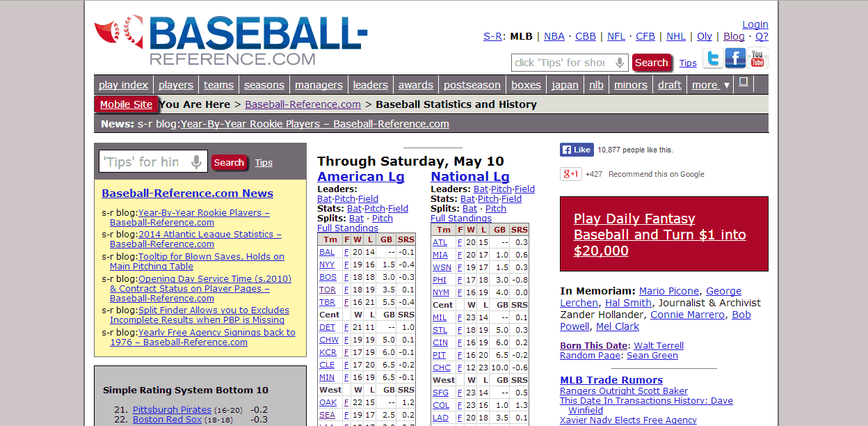The width and height of the screenshot is (868, 426).
Task: Open the DET team link in standings
Action: click(327, 327)
